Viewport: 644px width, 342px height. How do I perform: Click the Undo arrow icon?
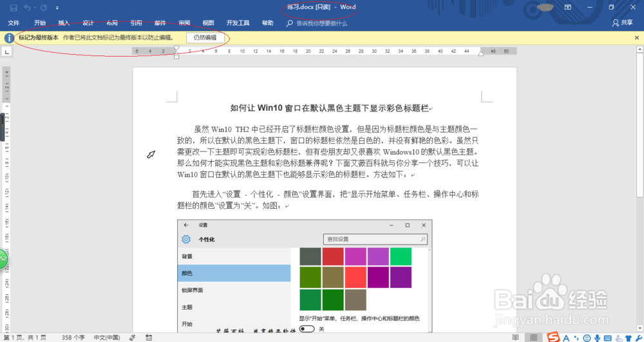click(x=27, y=8)
